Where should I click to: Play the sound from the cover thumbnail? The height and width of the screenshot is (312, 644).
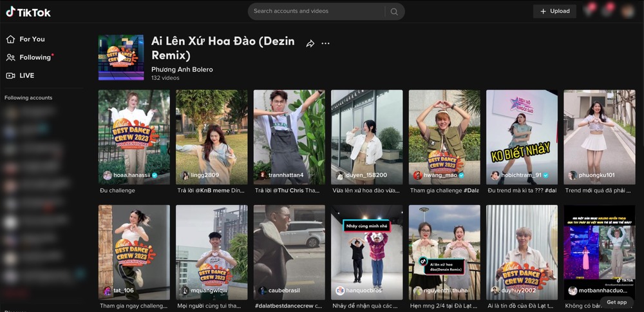(121, 57)
